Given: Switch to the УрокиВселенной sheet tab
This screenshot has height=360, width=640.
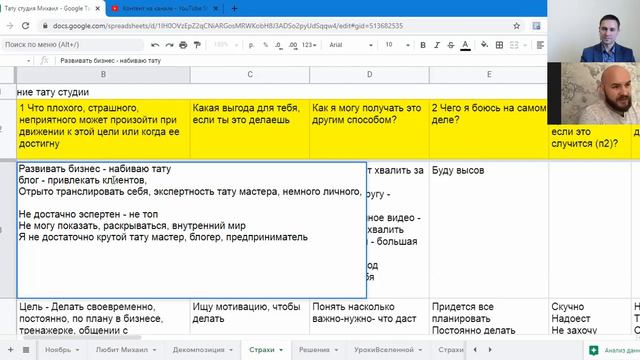Looking at the screenshot, I should [x=384, y=350].
